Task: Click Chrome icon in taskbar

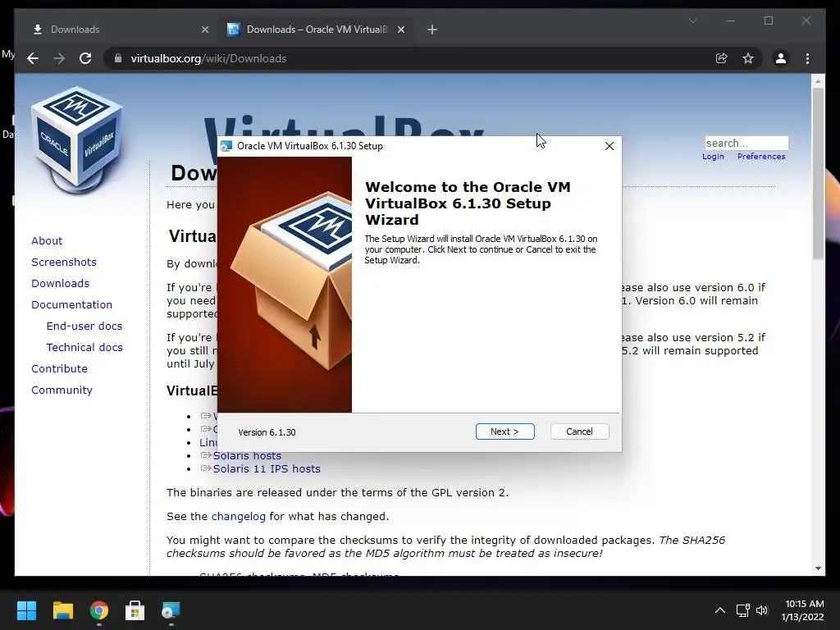Action: tap(98, 610)
